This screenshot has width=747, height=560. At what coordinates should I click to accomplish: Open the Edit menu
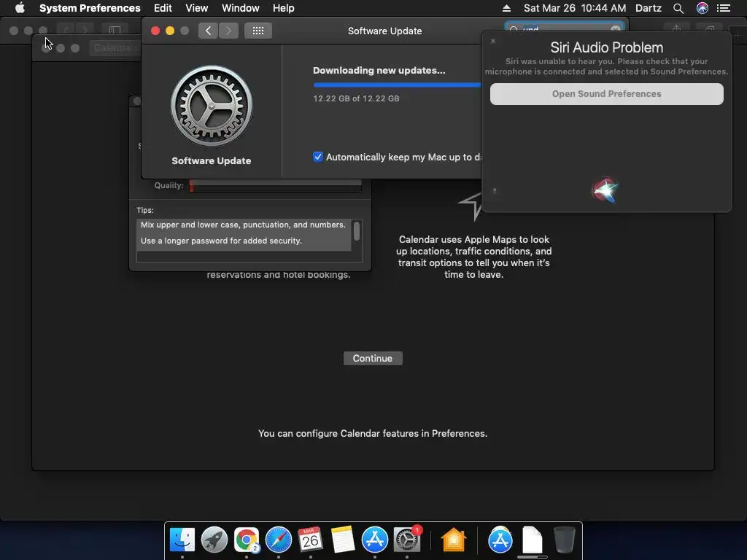pos(163,8)
